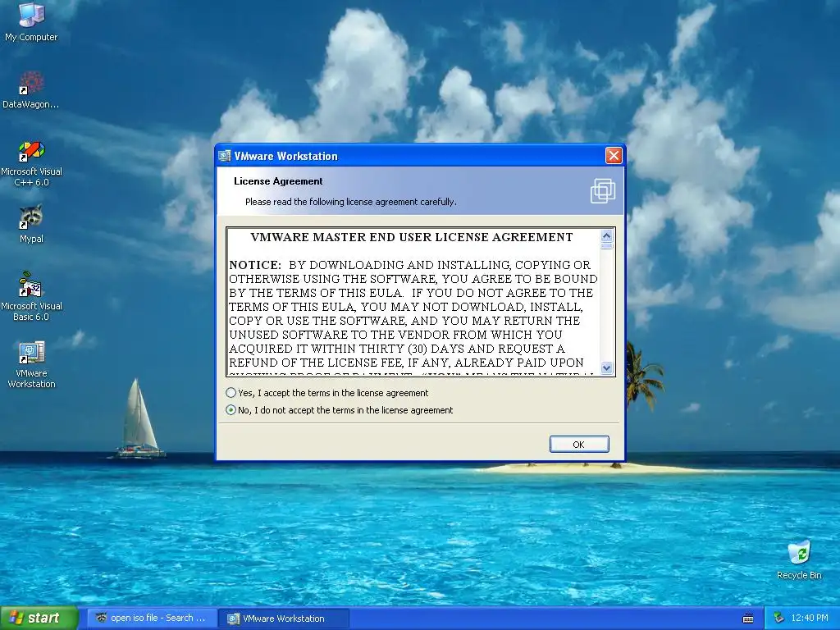
Task: Close the VMware Workstation license dialog
Action: (x=614, y=156)
